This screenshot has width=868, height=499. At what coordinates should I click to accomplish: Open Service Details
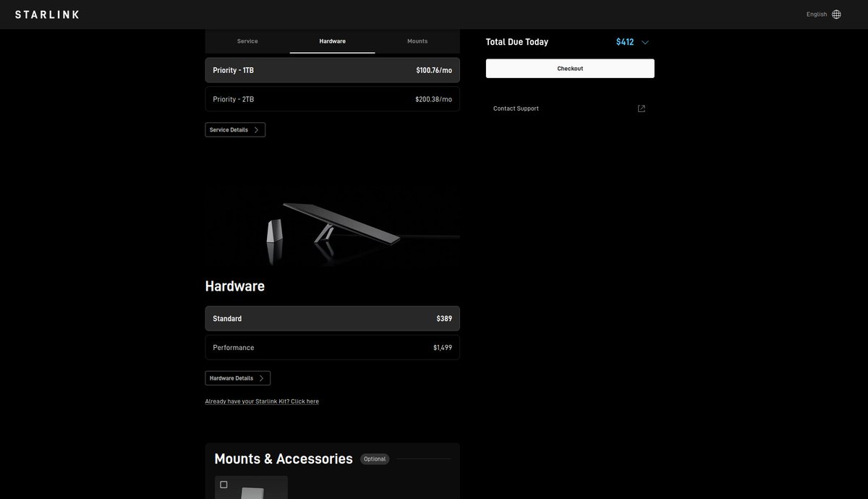[x=235, y=130]
